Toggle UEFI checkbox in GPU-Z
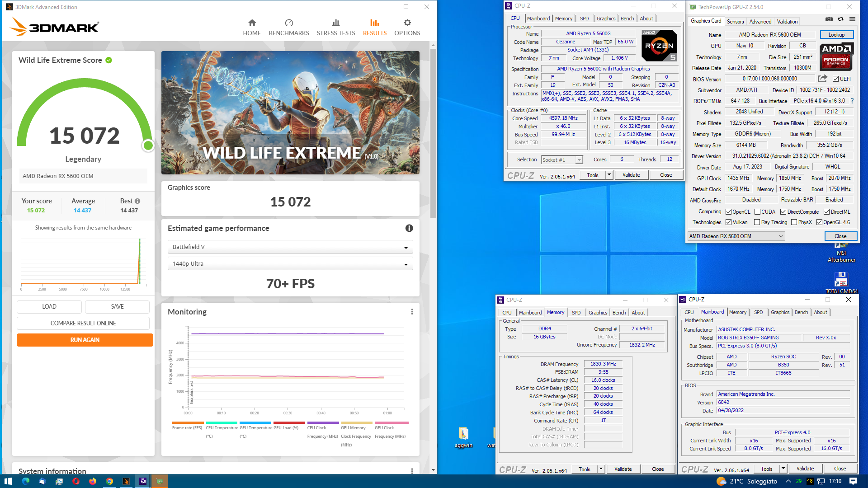Screen dimensions: 868x488 (x=835, y=79)
